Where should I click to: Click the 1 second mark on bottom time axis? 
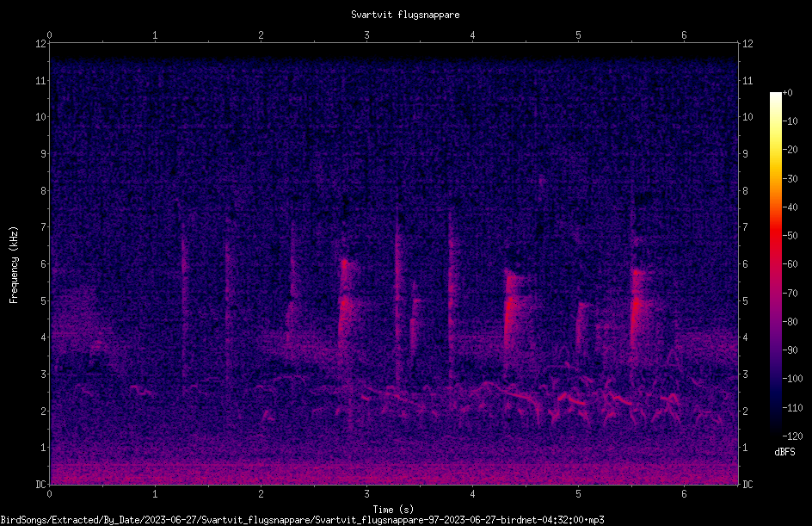(x=155, y=494)
